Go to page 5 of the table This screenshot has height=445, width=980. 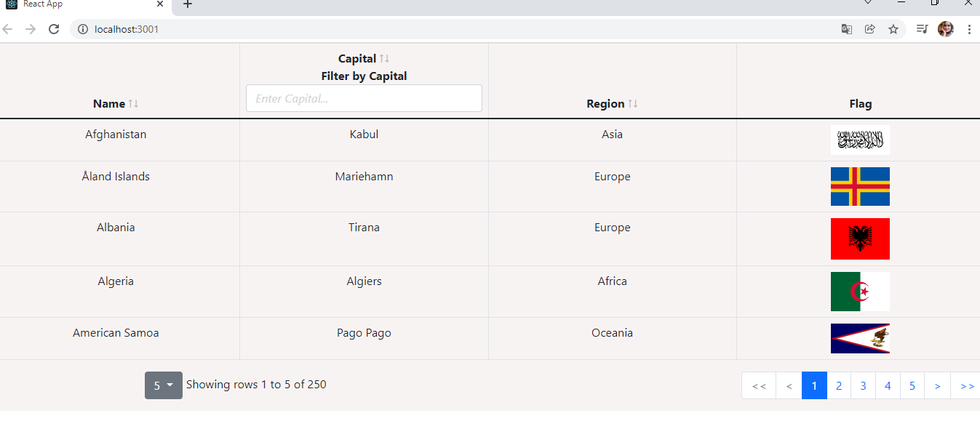tap(912, 385)
